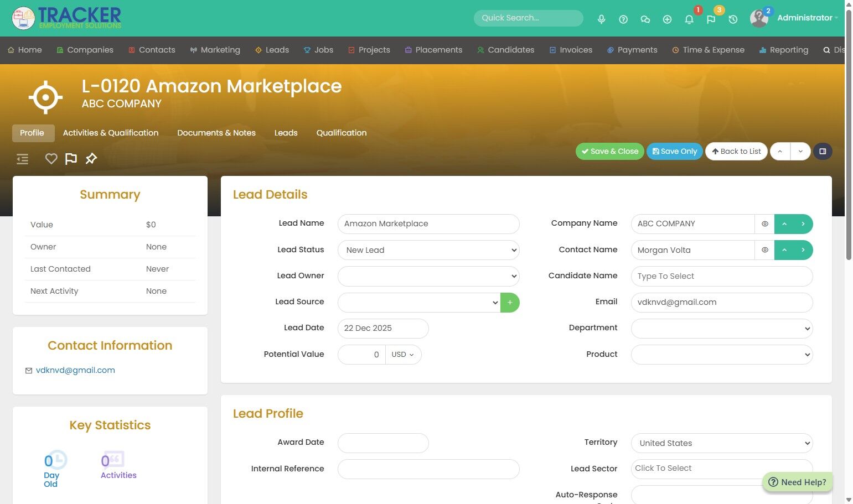853x504 pixels.
Task: Open the help question mark icon
Action: 623,19
